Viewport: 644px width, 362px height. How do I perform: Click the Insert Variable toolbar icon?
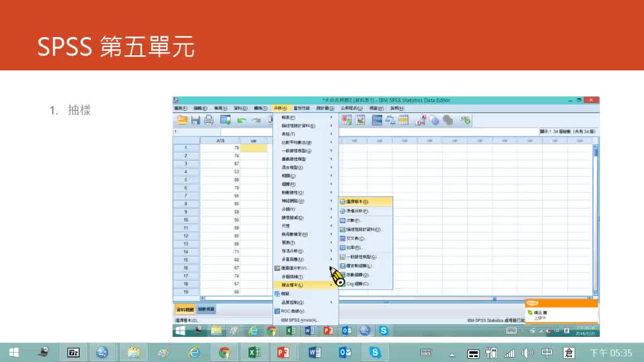tap(360, 120)
